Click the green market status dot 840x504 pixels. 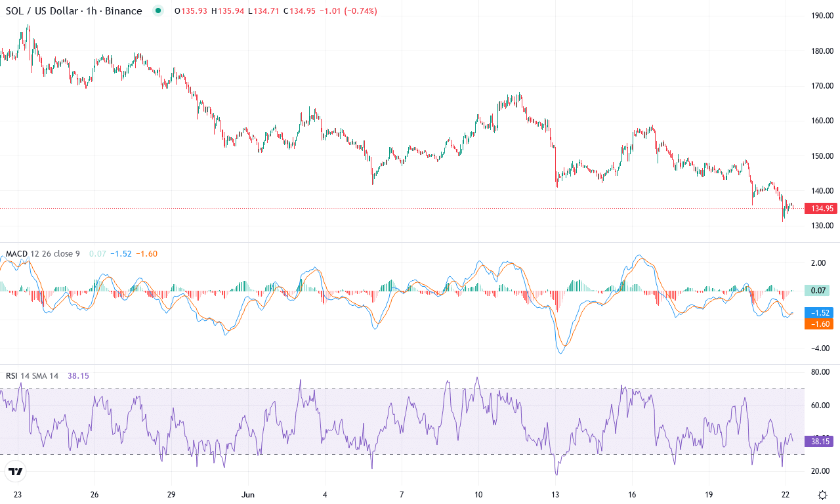pyautogui.click(x=157, y=10)
